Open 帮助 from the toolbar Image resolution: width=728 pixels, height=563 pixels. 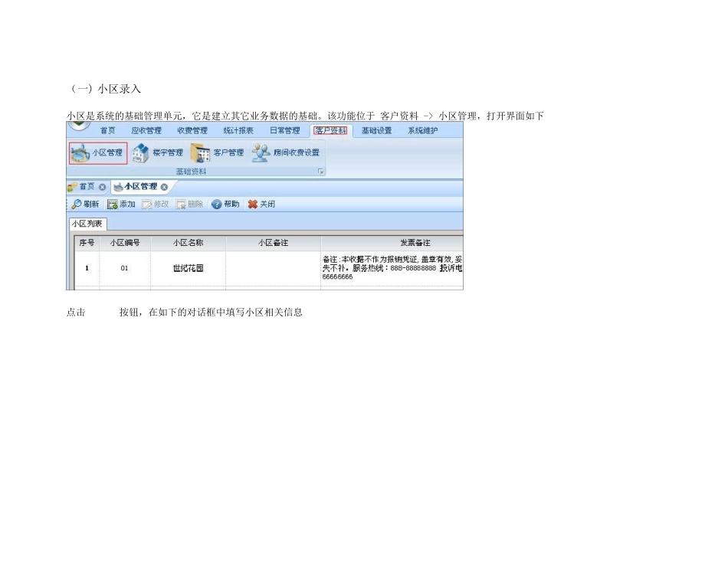225,205
